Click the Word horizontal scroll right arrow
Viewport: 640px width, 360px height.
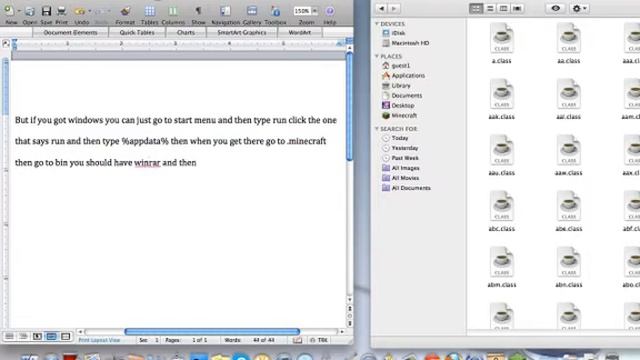pos(342,331)
